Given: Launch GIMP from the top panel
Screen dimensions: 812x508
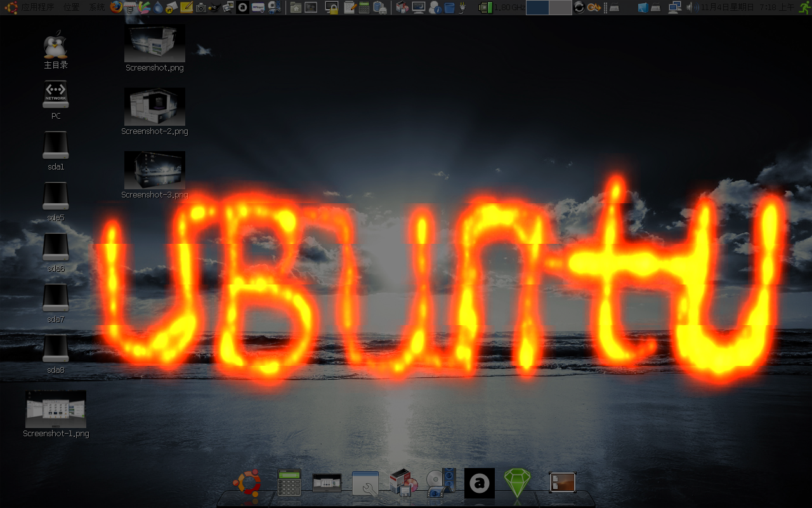Looking at the screenshot, I should [215, 8].
